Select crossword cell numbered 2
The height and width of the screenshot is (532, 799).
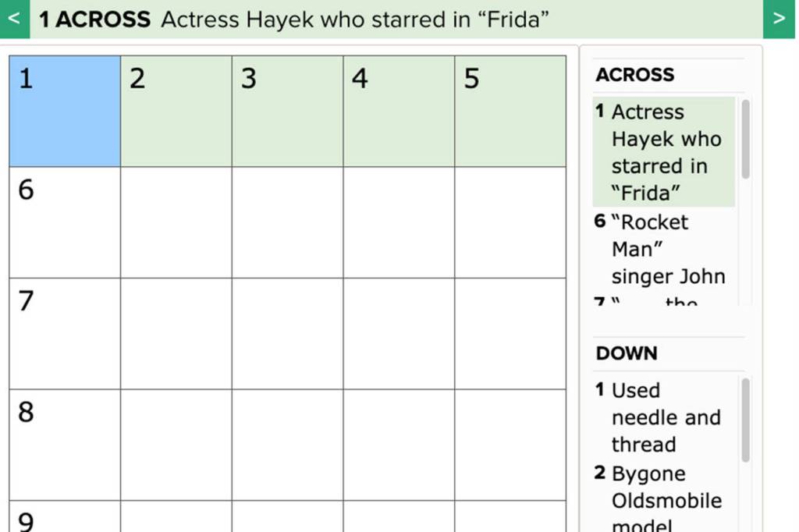[176, 111]
